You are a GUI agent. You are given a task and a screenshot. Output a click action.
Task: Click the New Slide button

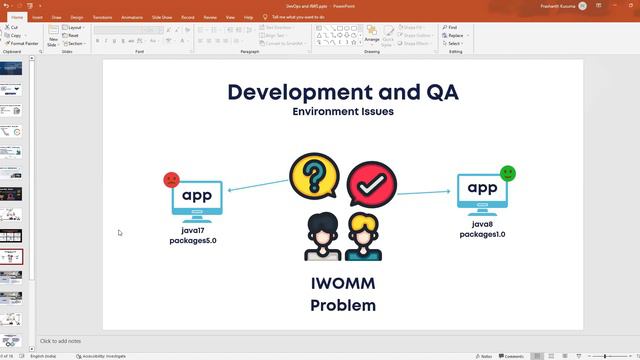click(53, 36)
